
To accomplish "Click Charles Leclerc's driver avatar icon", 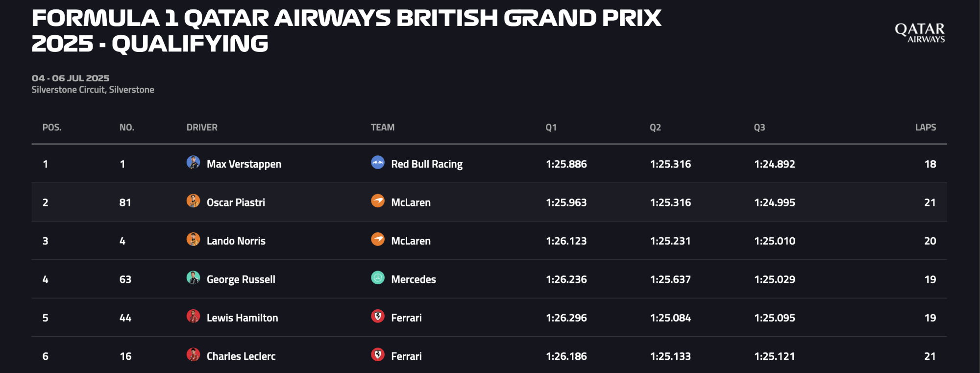I will coord(193,355).
